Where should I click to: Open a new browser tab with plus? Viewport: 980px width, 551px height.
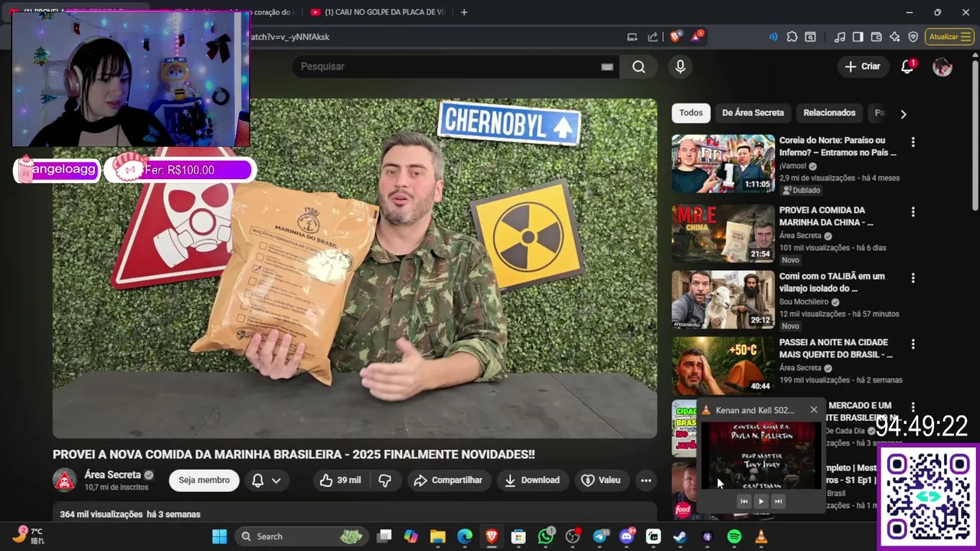point(464,12)
